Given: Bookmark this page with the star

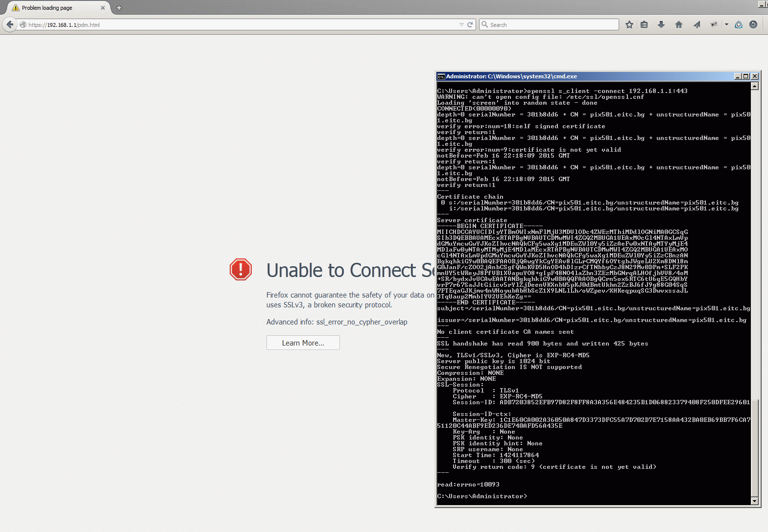Looking at the screenshot, I should (x=629, y=24).
